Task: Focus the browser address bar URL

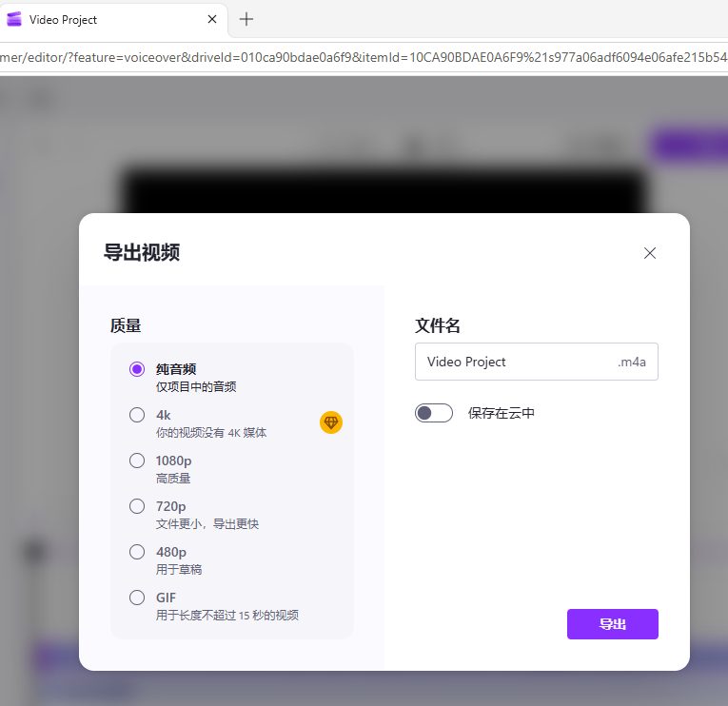Action: 364,57
